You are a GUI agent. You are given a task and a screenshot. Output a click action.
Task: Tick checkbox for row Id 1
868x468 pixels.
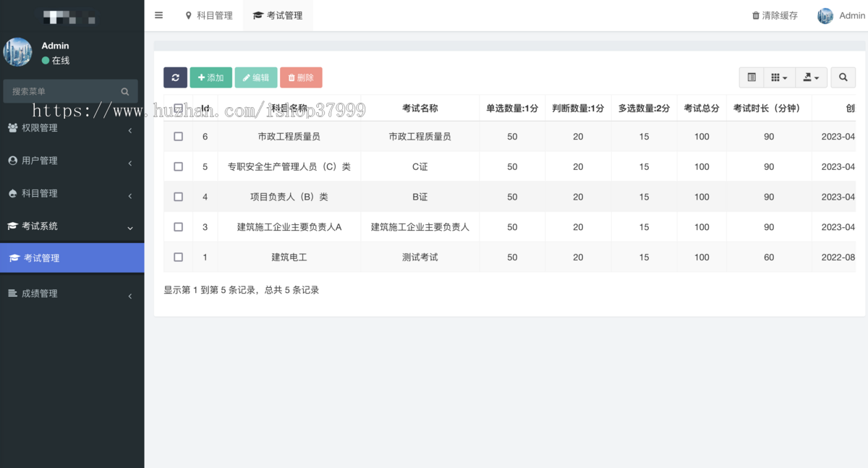(x=179, y=257)
